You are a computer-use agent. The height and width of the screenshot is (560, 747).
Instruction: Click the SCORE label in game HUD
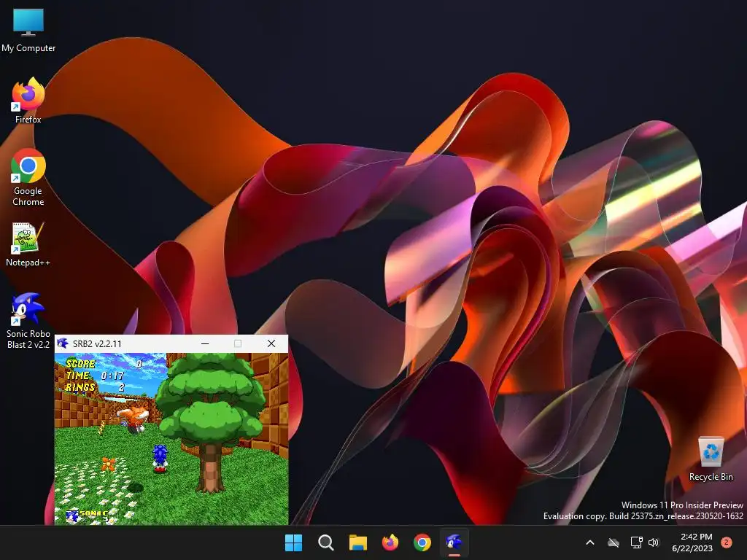[x=80, y=364]
